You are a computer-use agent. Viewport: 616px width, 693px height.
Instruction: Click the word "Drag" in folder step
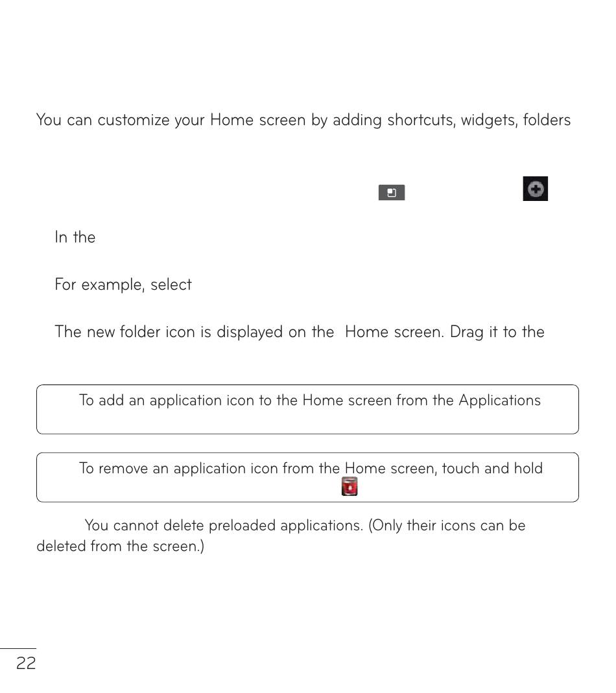(x=470, y=332)
